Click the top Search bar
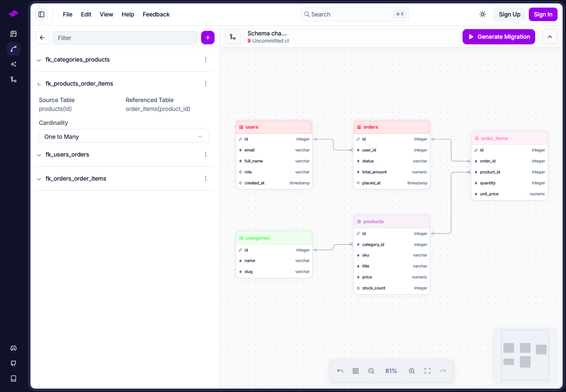 [355, 14]
